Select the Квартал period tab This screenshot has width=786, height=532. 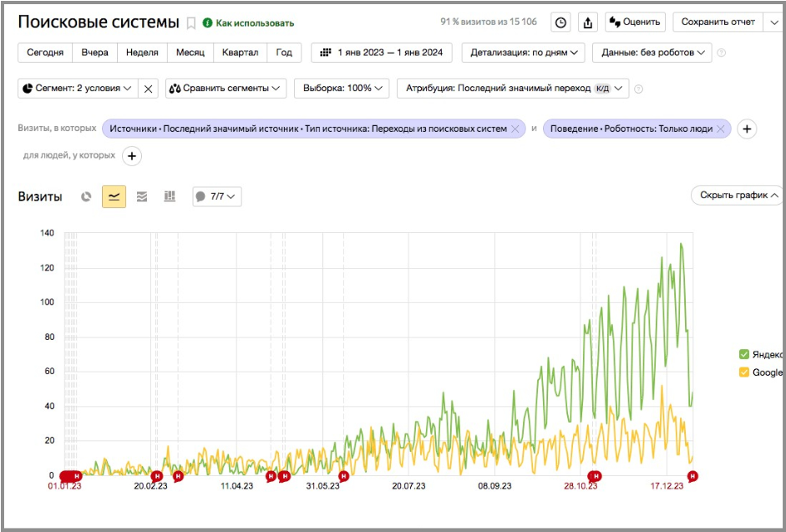pyautogui.click(x=240, y=53)
